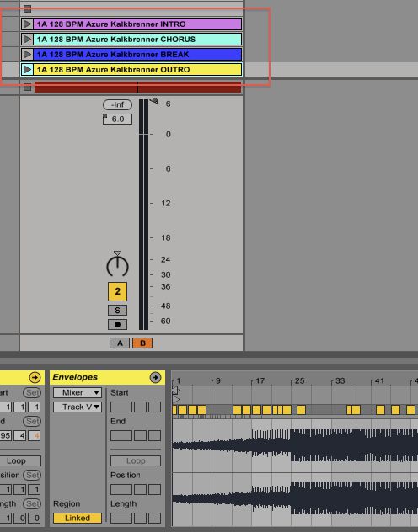Screen dimensions: 418x532
Task: Click the greyed Loop button in Envelopes
Action: (136, 460)
